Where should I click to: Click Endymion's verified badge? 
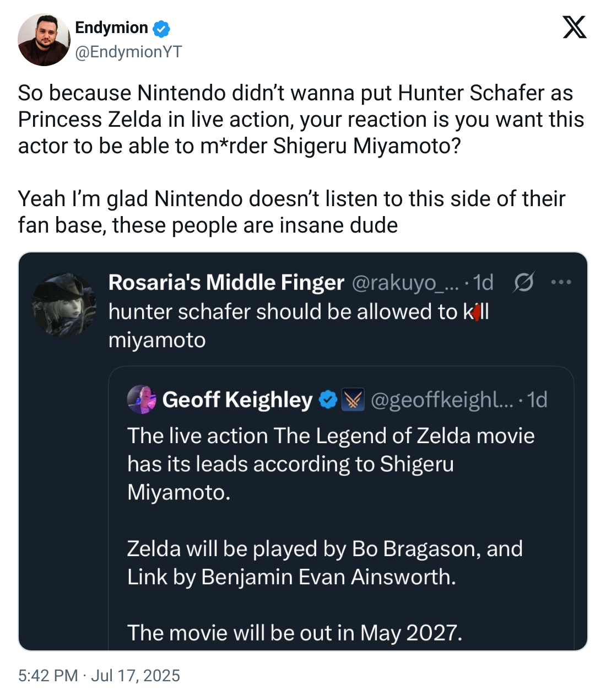tap(161, 28)
